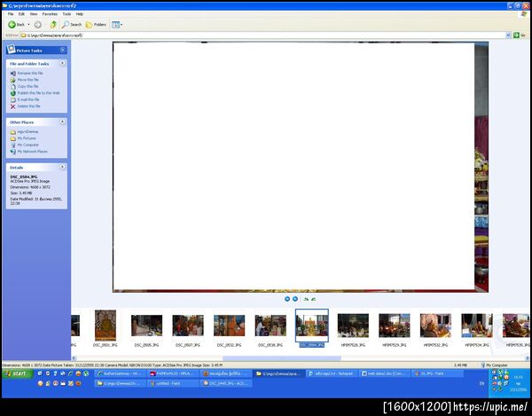The height and width of the screenshot is (416, 532).
Task: Click the 'Move this file' link
Action: click(27, 80)
